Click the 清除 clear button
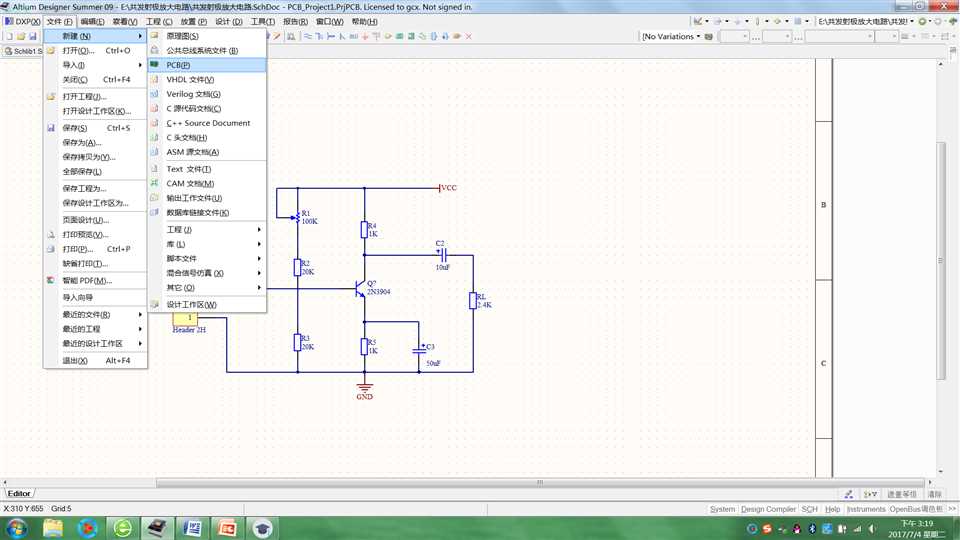 point(935,494)
